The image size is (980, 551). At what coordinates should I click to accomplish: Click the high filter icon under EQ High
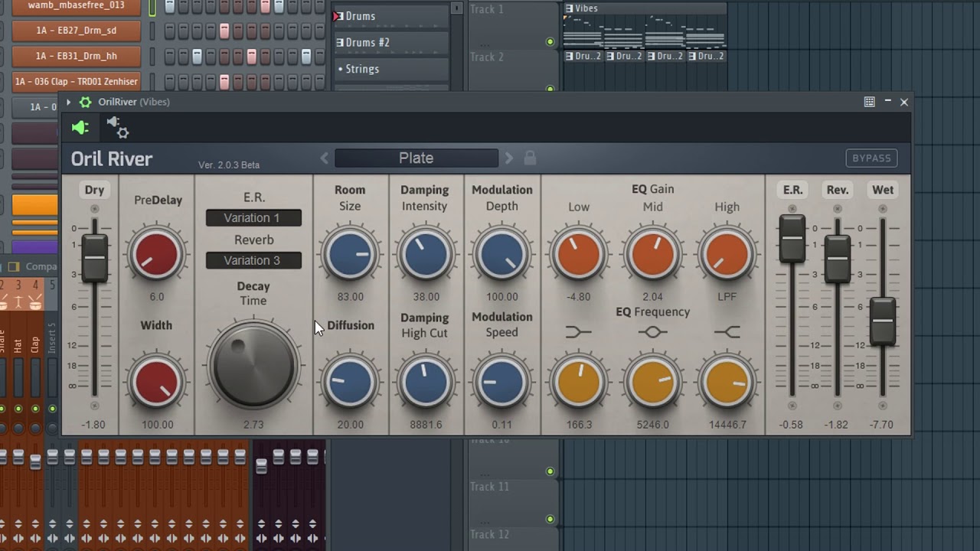(x=727, y=331)
